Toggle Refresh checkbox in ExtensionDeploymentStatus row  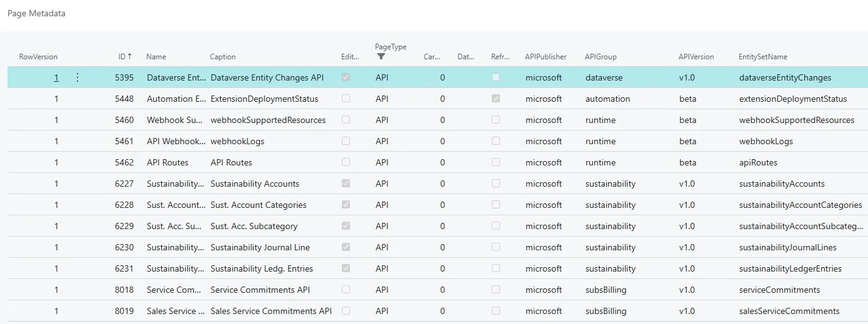[x=496, y=99]
